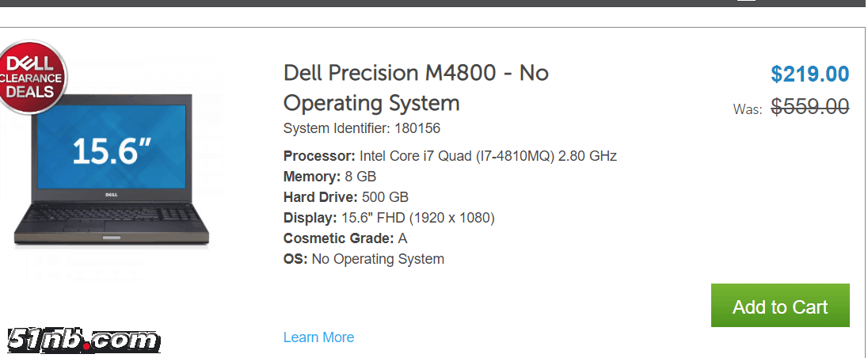Click the 15.6" size label on laptop screen
The image size is (868, 358).
(110, 150)
